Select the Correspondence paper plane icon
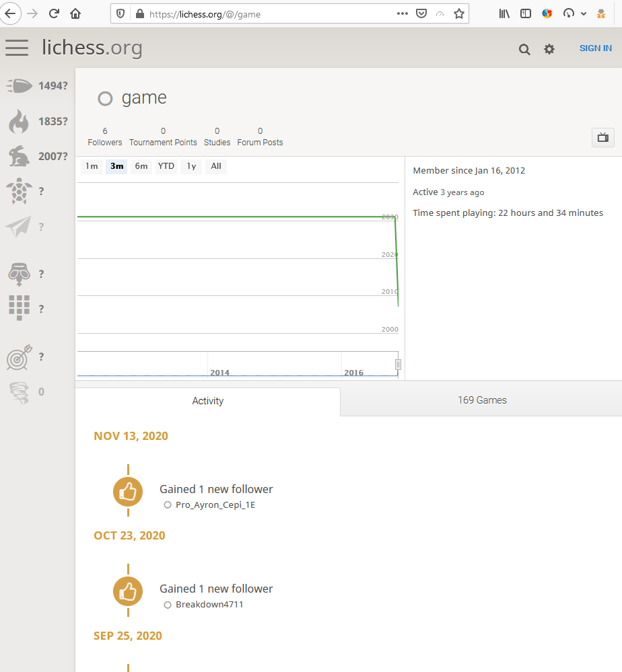The image size is (622, 672). coord(19,226)
